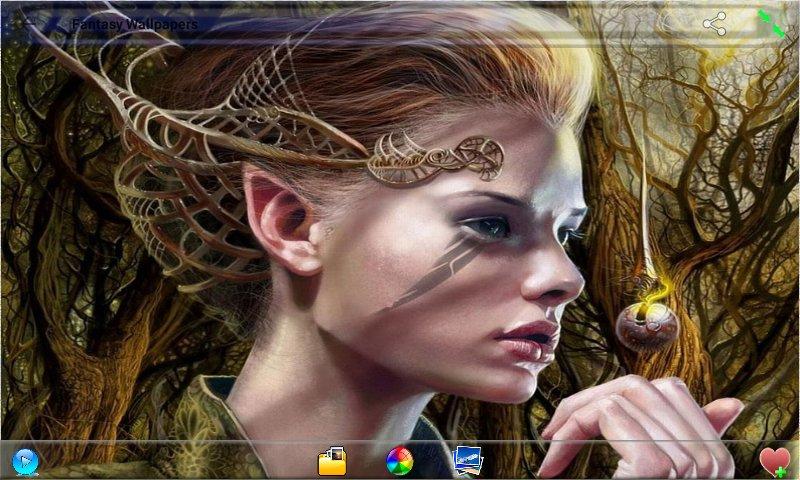Image resolution: width=800 pixels, height=480 pixels.
Task: Click the Fantasy Wallpapers title
Action: (x=135, y=24)
